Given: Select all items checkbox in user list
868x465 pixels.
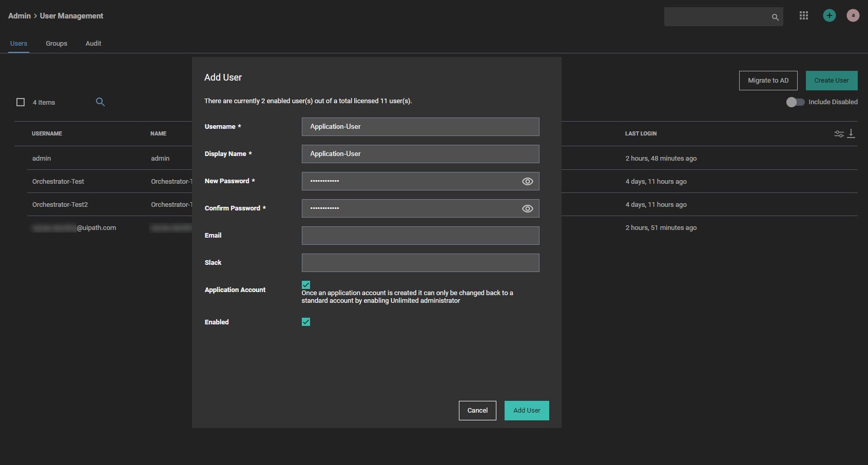Looking at the screenshot, I should tap(21, 103).
